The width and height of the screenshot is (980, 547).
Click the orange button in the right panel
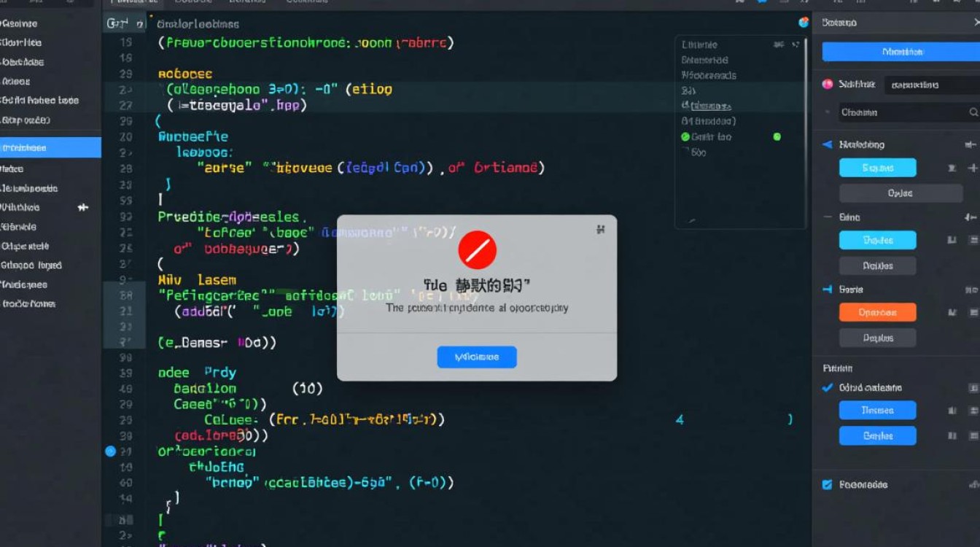pos(877,312)
